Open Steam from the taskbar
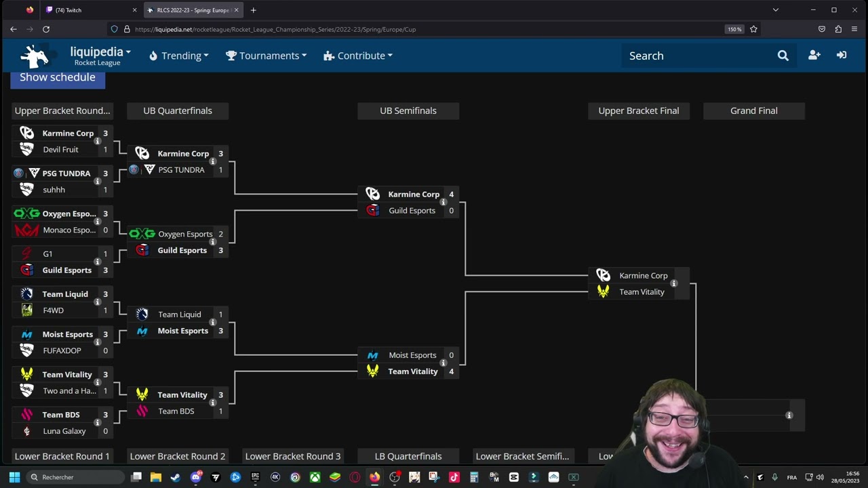Screen dimensions: 868x488 [176, 477]
